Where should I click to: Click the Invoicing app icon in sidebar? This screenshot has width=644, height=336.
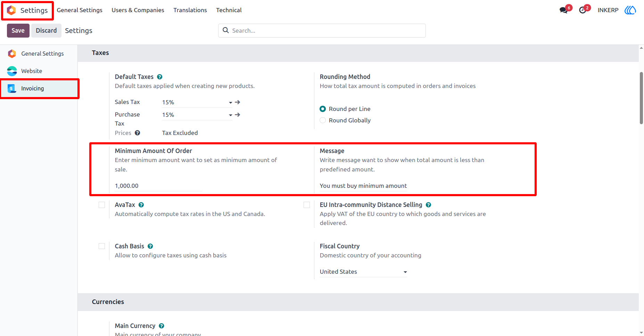tap(12, 88)
